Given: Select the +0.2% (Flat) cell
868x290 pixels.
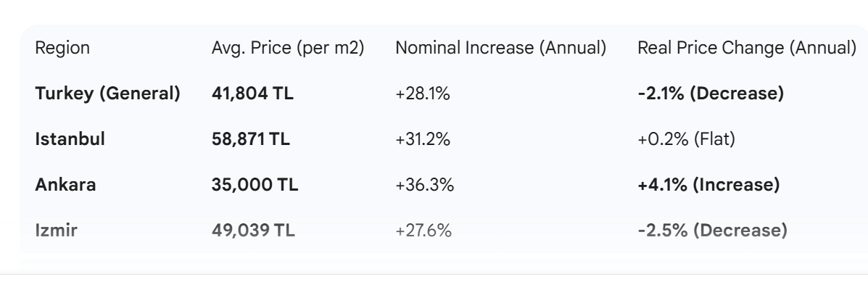Looking at the screenshot, I should [686, 139].
